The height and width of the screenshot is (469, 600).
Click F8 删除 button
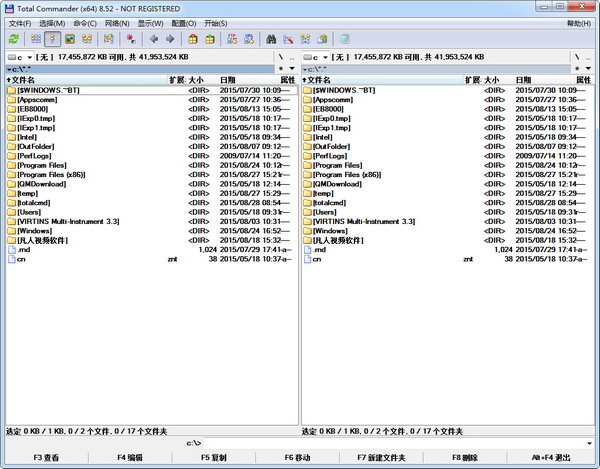[465, 458]
